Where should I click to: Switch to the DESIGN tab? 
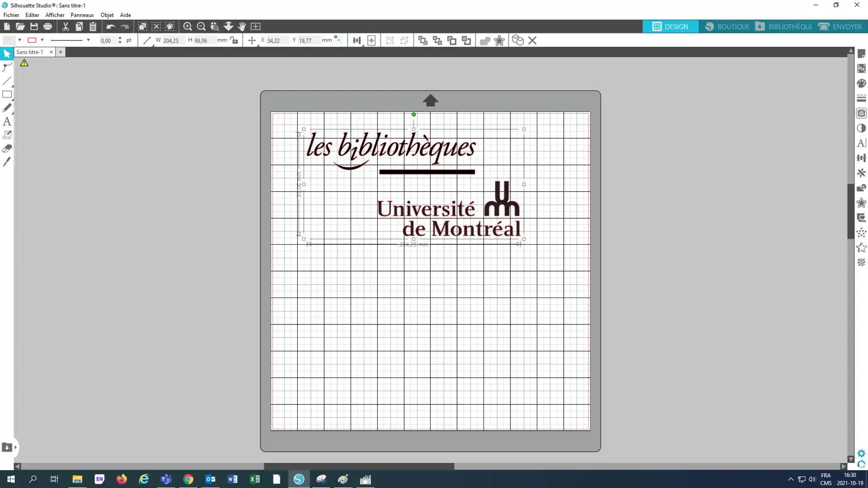tap(671, 26)
